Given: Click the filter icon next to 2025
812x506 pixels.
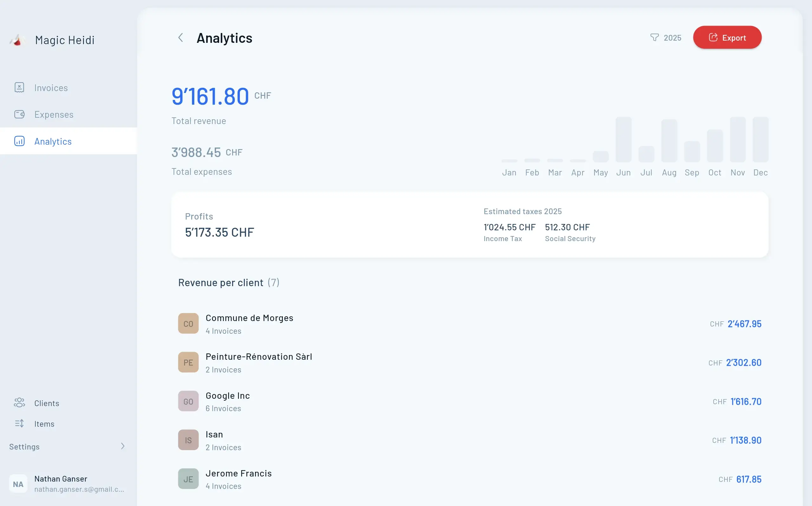Looking at the screenshot, I should pos(654,37).
